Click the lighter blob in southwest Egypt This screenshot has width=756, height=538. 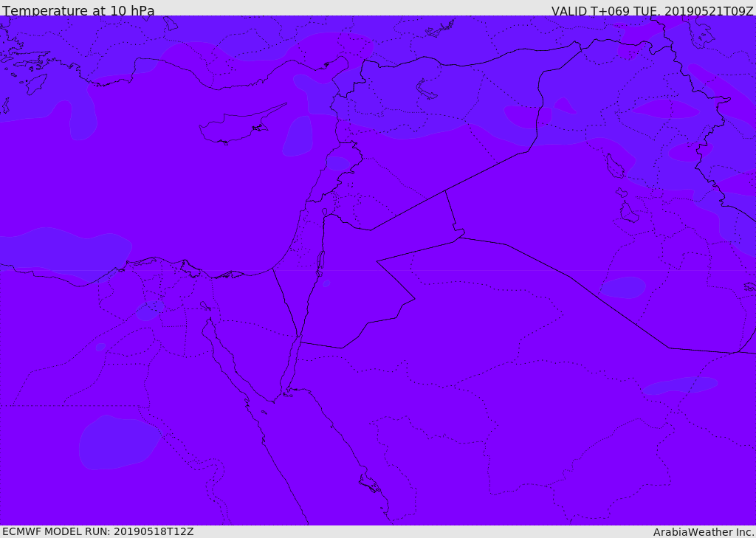tap(118, 443)
